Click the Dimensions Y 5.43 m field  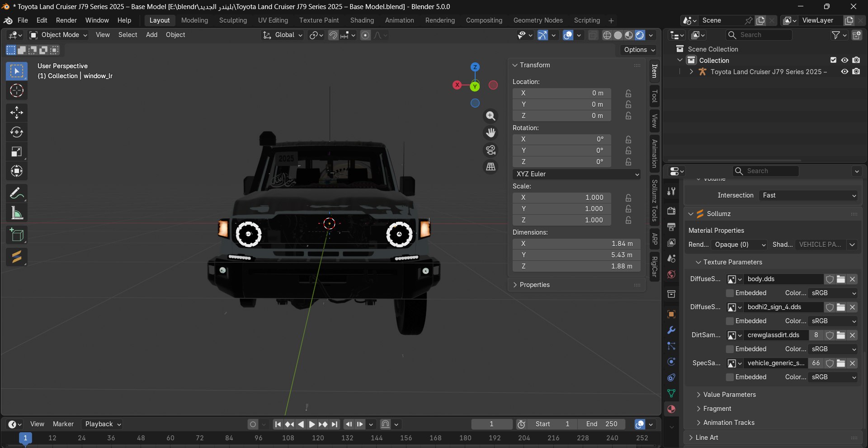coord(576,255)
